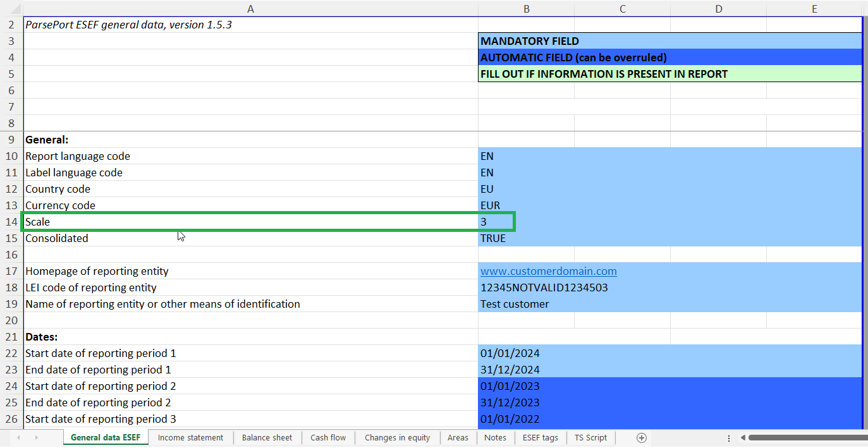Open the Income statement sheet tab
868x448 pixels.
point(190,437)
